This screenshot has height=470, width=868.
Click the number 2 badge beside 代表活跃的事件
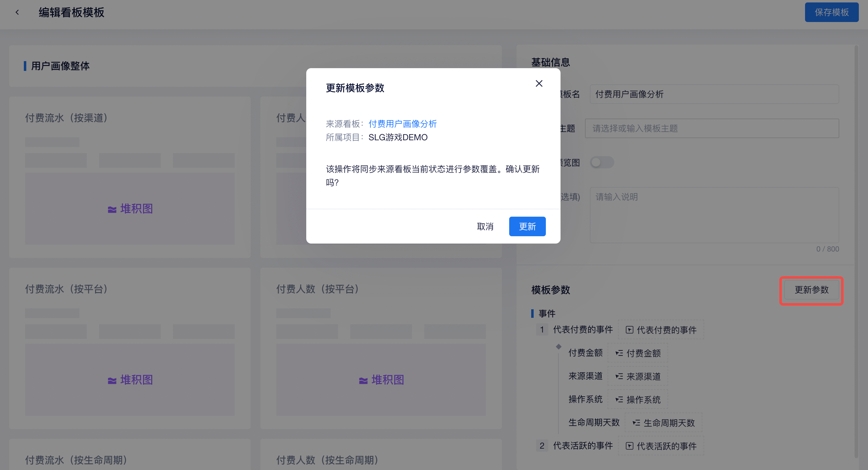542,446
